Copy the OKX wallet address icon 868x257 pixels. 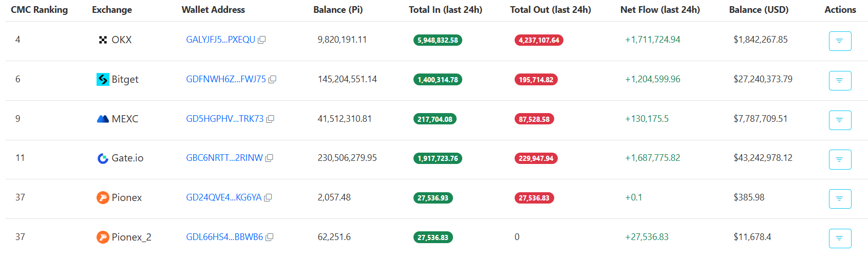point(261,40)
